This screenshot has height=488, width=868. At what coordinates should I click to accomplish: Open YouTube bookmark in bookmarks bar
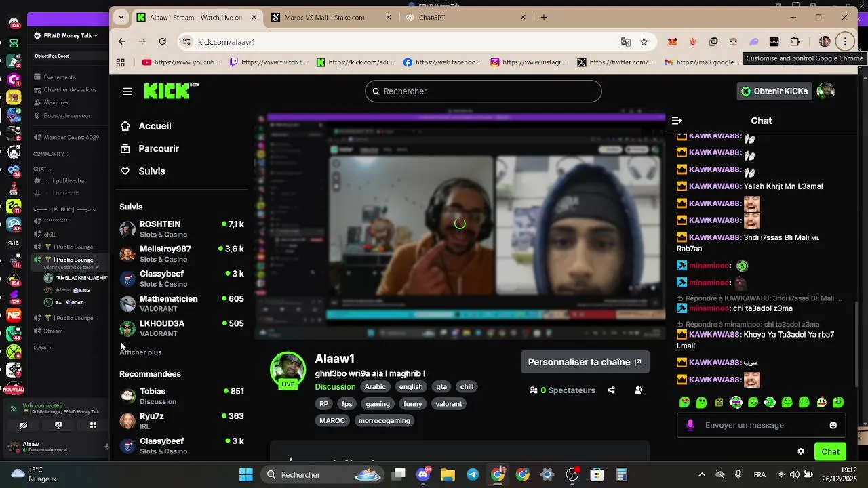pos(180,62)
